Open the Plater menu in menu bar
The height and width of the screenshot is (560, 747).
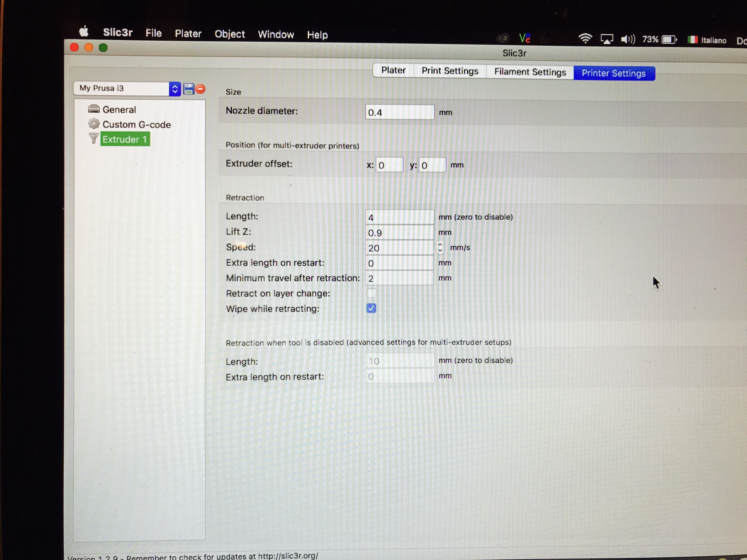click(x=188, y=33)
